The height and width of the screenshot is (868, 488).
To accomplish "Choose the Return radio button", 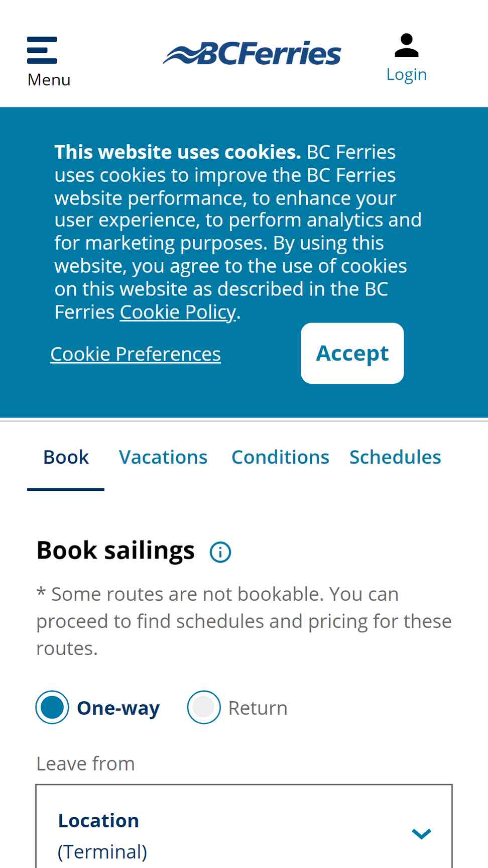I will [204, 707].
